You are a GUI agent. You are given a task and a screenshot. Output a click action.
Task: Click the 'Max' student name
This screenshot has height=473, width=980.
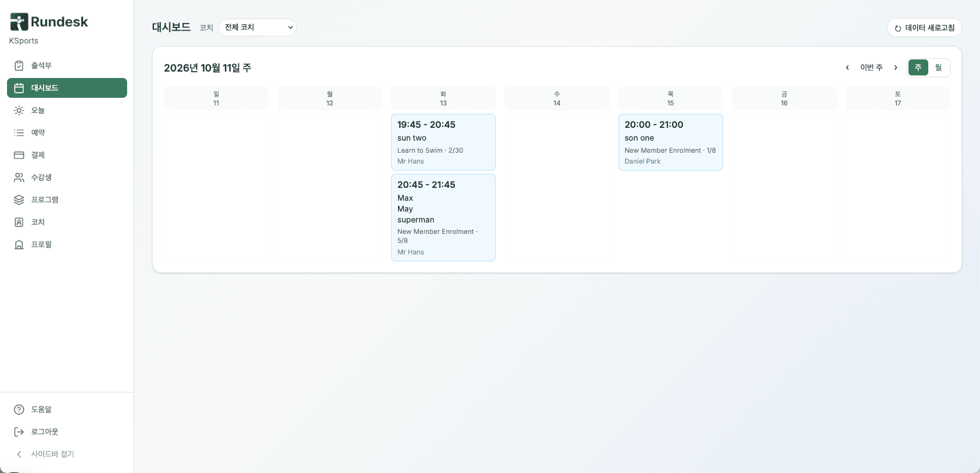tap(405, 198)
